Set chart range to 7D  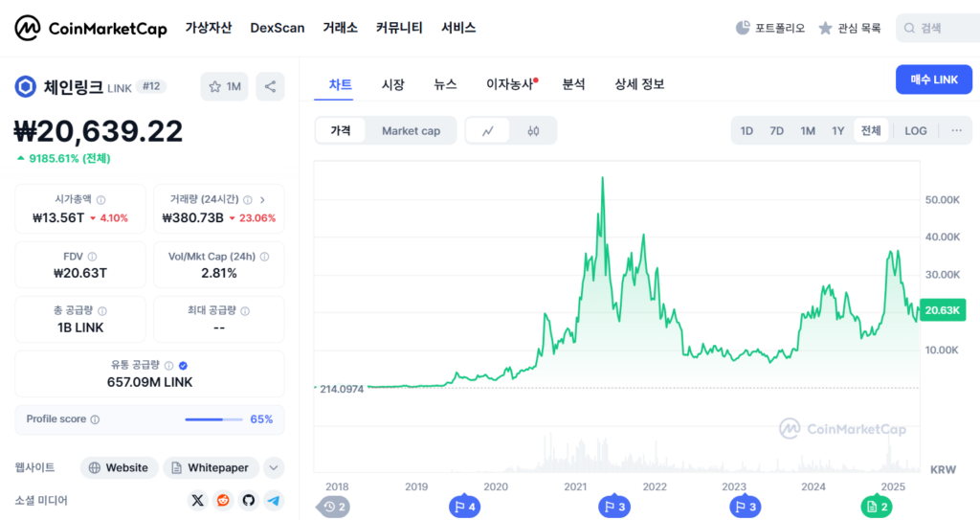click(776, 131)
